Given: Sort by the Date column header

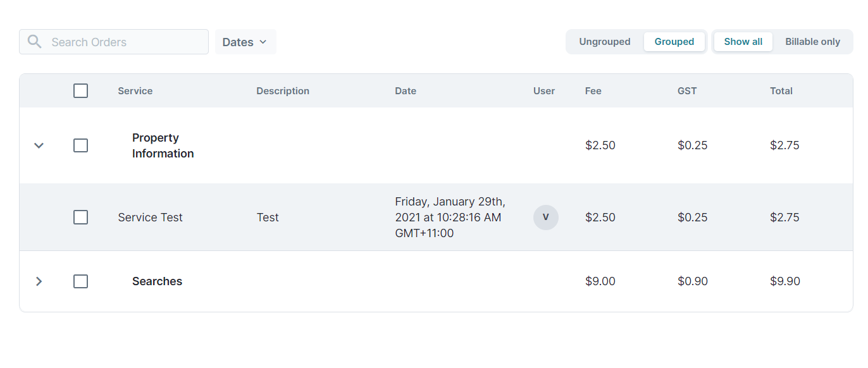Looking at the screenshot, I should 406,91.
